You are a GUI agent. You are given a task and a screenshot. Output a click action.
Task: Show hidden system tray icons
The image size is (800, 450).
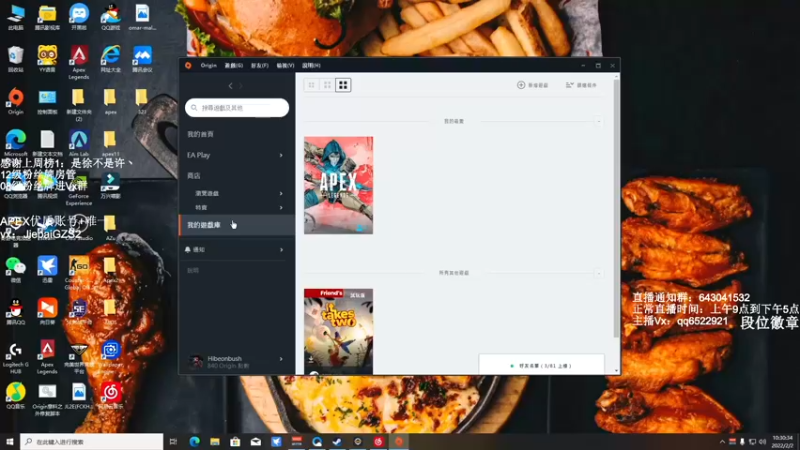(x=722, y=442)
